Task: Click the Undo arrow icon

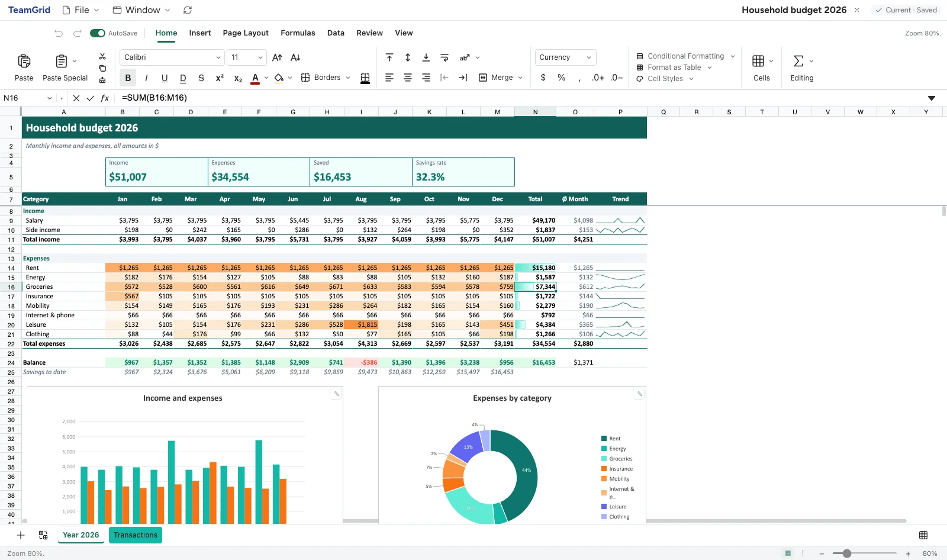Action: tap(59, 33)
